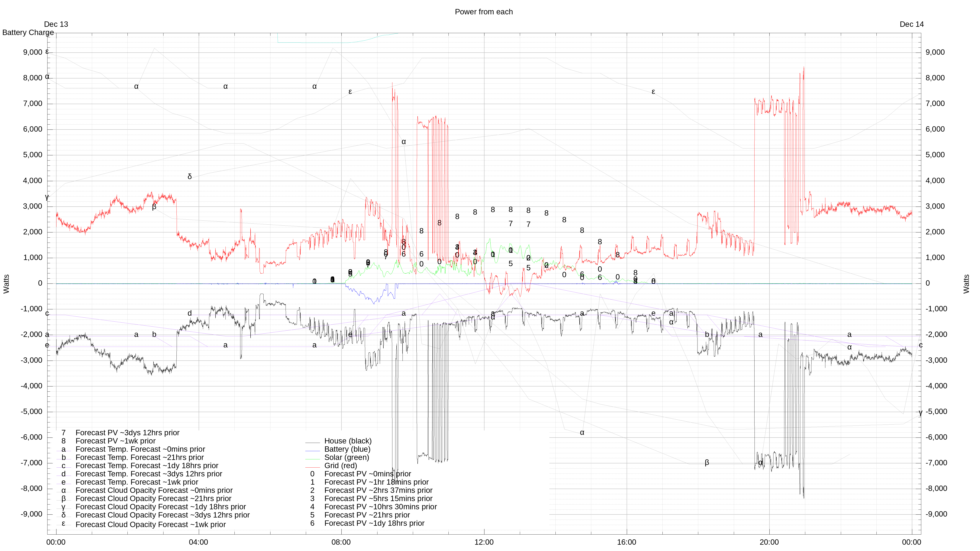This screenshot has height=551, width=980.
Task: Click the "Dec 13" date label
Action: [x=56, y=24]
